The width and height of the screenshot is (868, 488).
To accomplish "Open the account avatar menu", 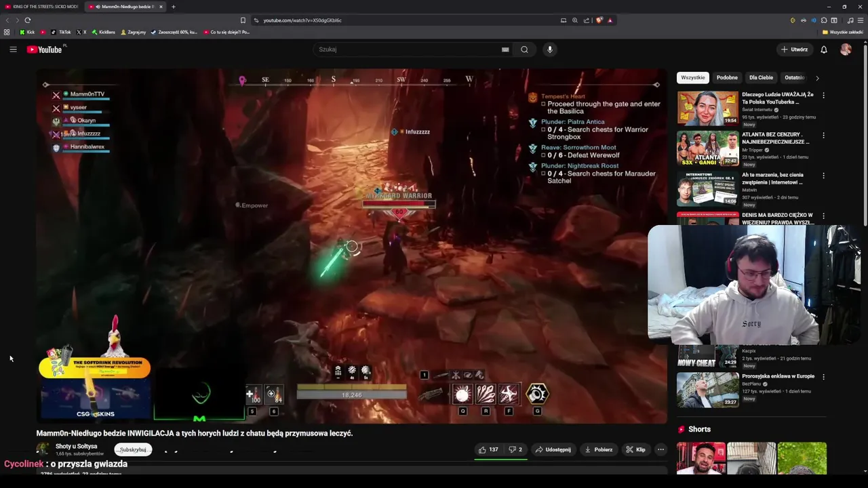I will tap(846, 49).
